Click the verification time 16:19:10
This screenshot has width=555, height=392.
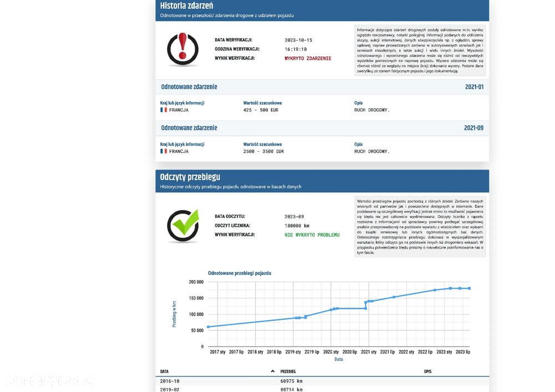click(x=296, y=49)
